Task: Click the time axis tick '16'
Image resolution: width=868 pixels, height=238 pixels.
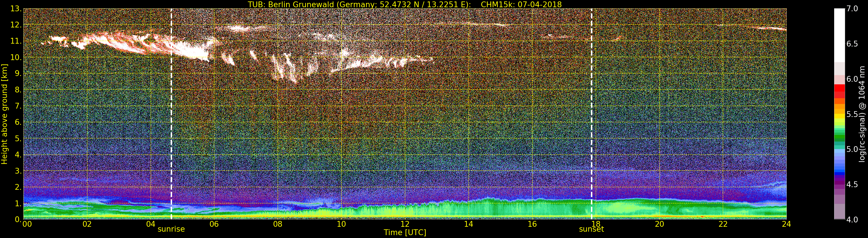Action: tap(532, 224)
